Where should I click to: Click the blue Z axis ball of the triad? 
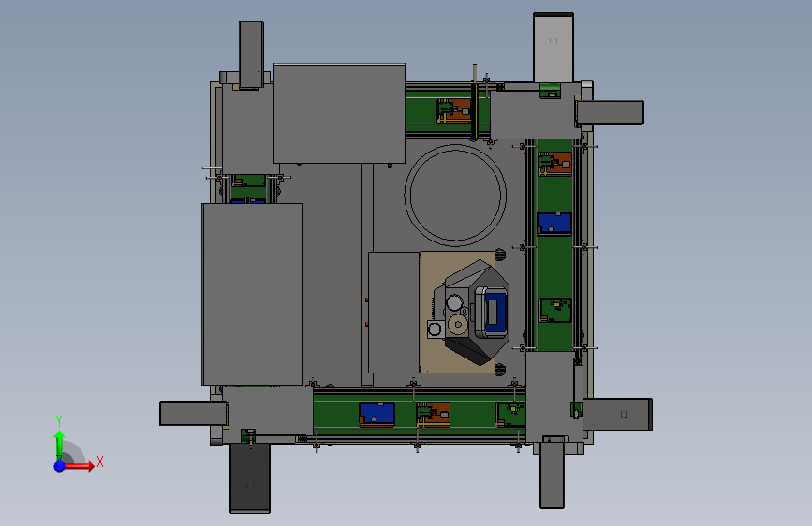tap(60, 466)
